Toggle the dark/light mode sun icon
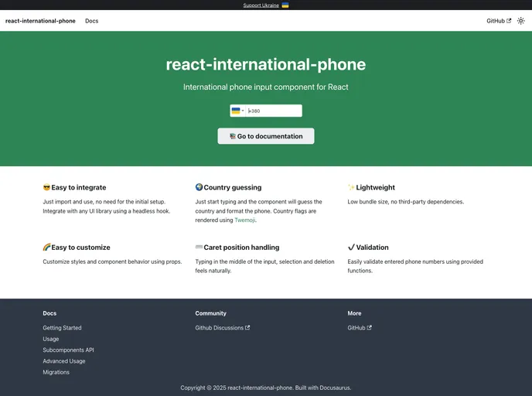 [521, 21]
